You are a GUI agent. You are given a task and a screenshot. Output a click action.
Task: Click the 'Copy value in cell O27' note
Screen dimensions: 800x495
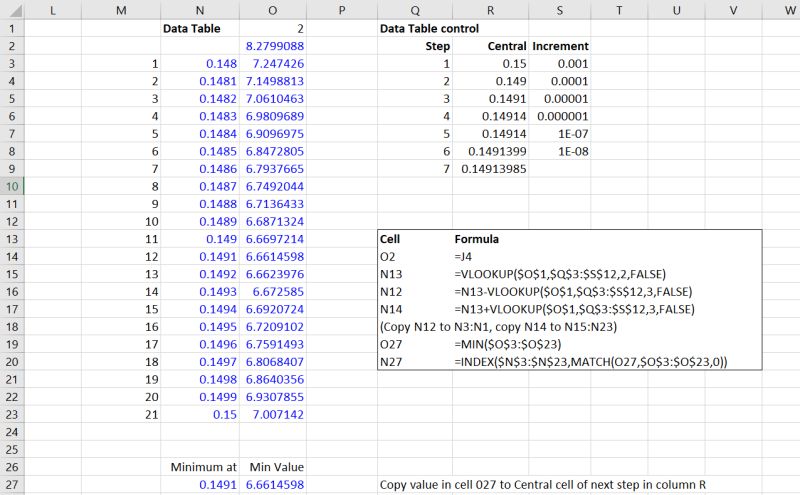coord(543,485)
